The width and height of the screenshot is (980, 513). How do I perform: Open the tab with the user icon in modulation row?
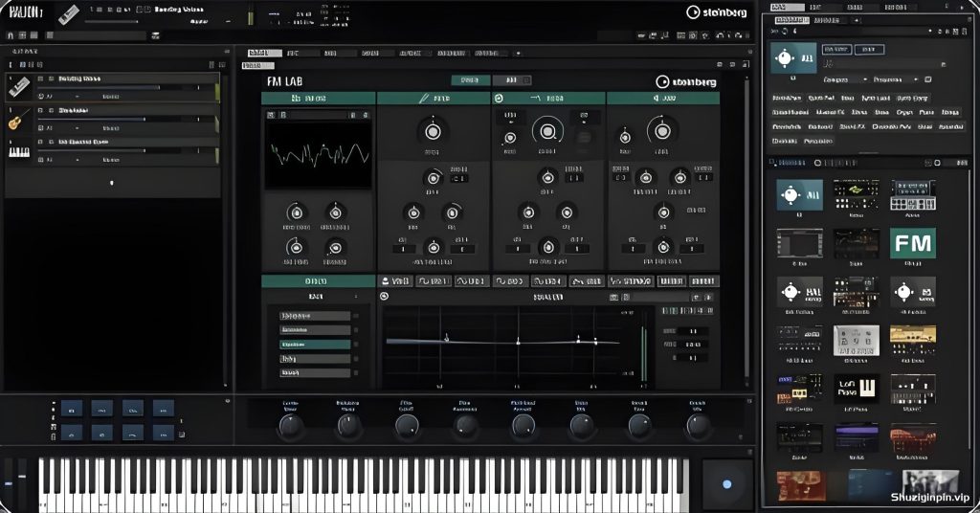pos(395,281)
